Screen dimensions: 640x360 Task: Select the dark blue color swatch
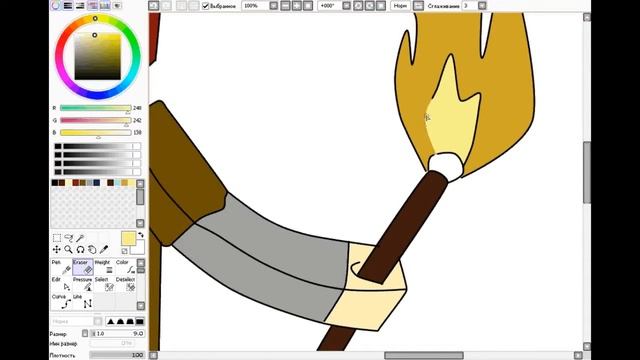pos(96,183)
